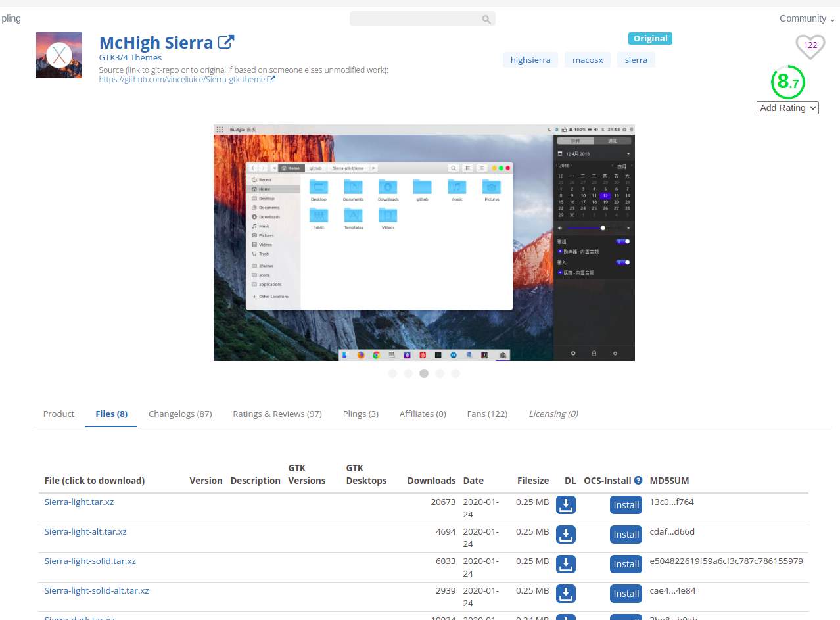Download icon for Sierra-light.tar.xz
Image resolution: width=840 pixels, height=620 pixels.
(566, 505)
